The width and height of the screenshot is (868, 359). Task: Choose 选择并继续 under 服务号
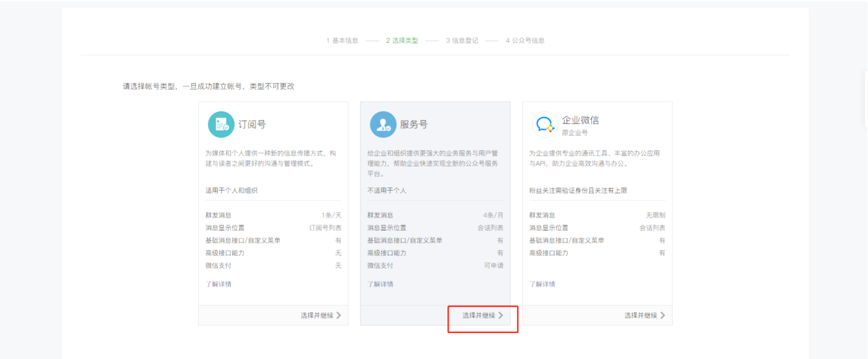pos(483,315)
